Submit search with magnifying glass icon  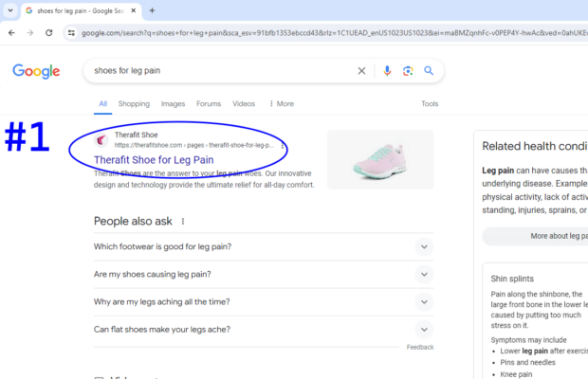click(429, 70)
